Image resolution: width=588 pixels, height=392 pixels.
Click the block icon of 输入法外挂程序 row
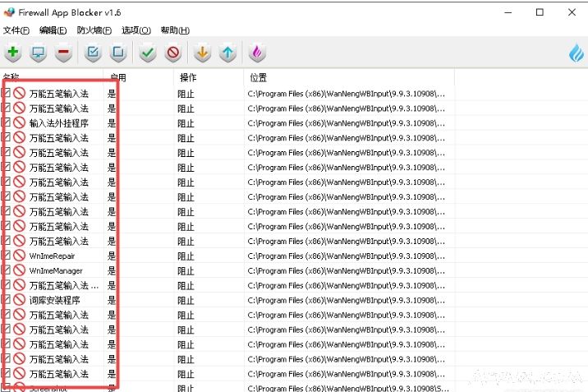click(19, 122)
